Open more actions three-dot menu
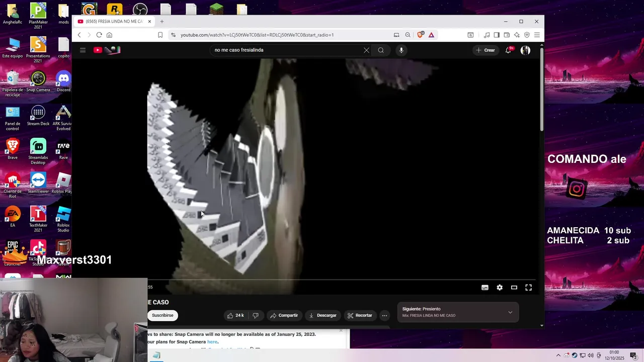This screenshot has height=362, width=644. point(384,315)
